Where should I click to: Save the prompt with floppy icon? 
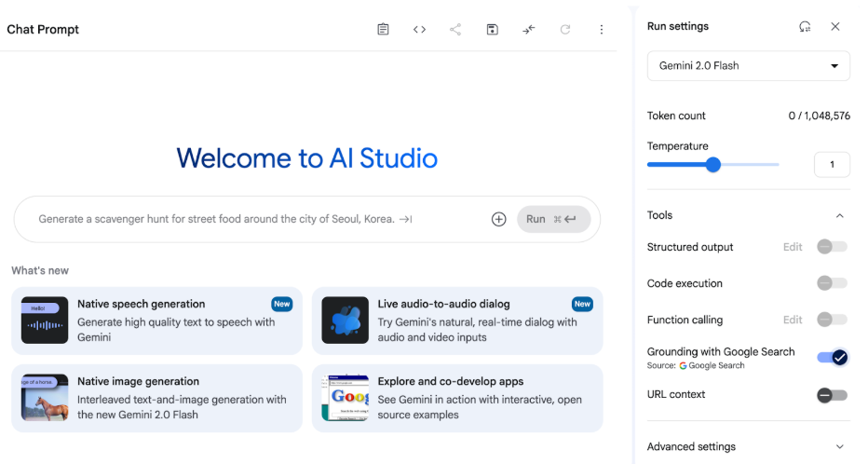(492, 29)
